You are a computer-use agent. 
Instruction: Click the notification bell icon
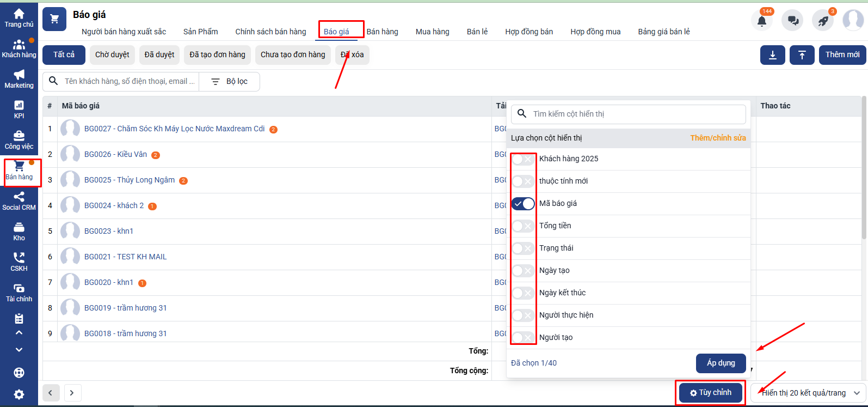762,21
